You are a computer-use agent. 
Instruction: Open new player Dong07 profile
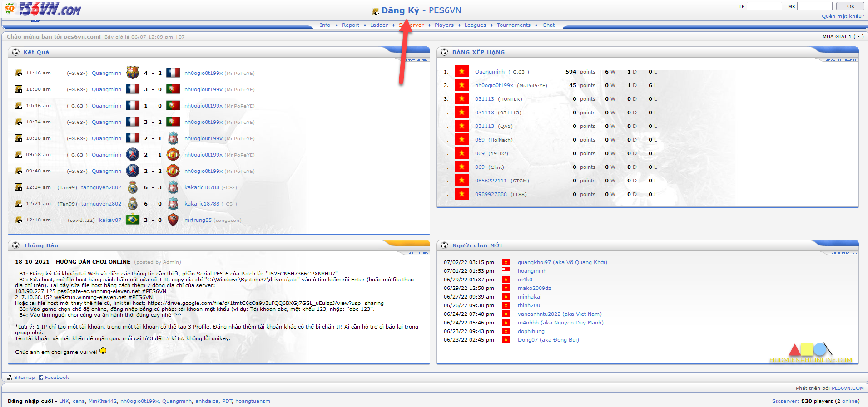(548, 339)
